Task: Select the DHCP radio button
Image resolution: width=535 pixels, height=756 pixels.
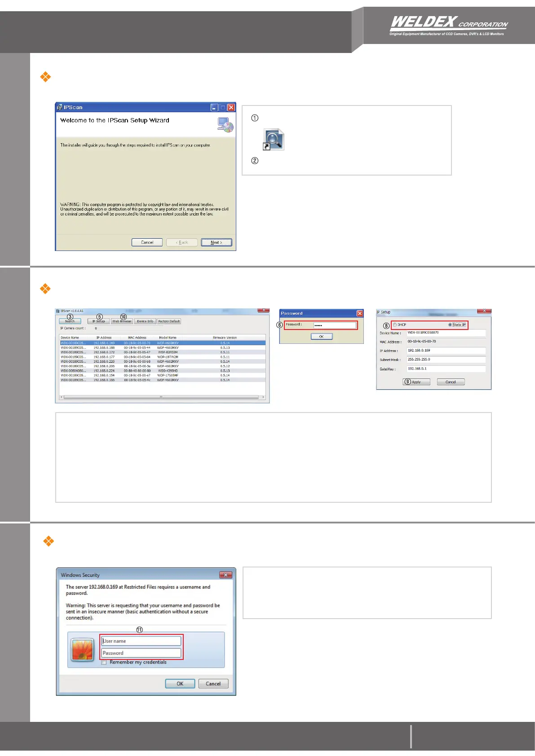Action: tap(395, 325)
